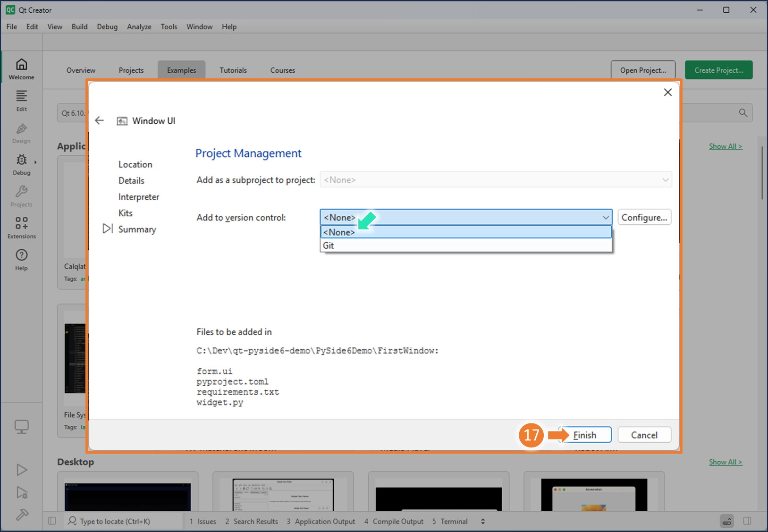Screen dimensions: 768x532
Task: Open the version control combo box
Action: 466,217
